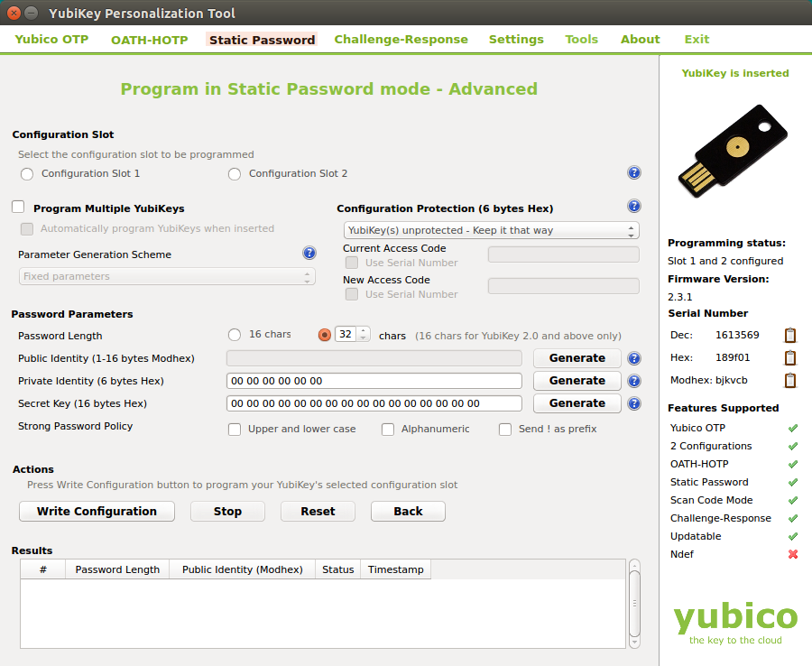Sort by Public Identity (Modhex) column
The height and width of the screenshot is (666, 812).
click(x=243, y=569)
